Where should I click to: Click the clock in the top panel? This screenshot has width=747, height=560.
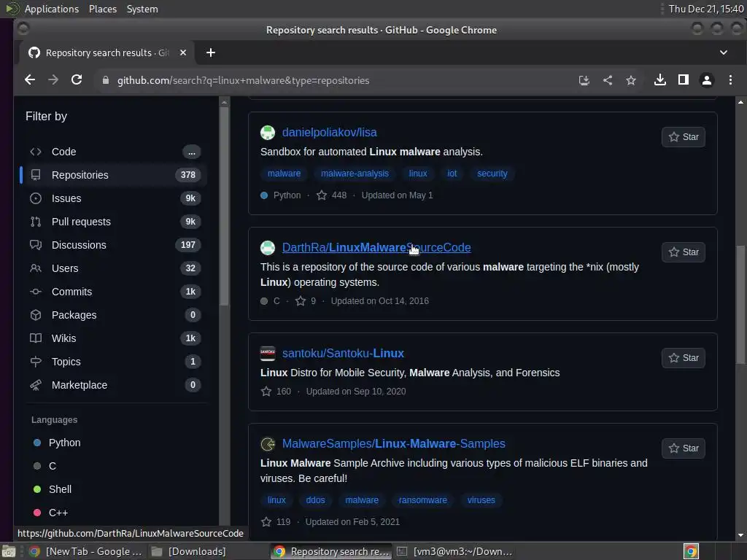pos(706,9)
